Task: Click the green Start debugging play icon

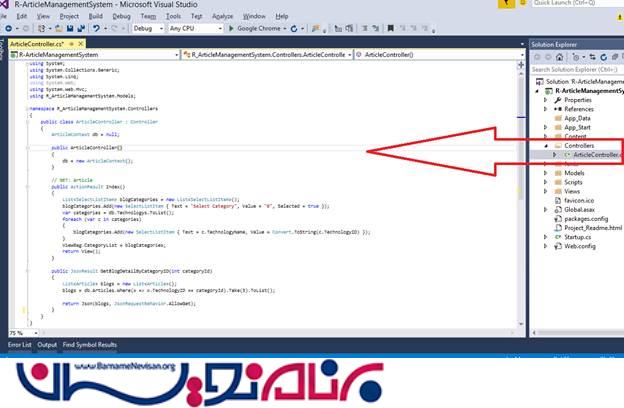Action: point(231,29)
